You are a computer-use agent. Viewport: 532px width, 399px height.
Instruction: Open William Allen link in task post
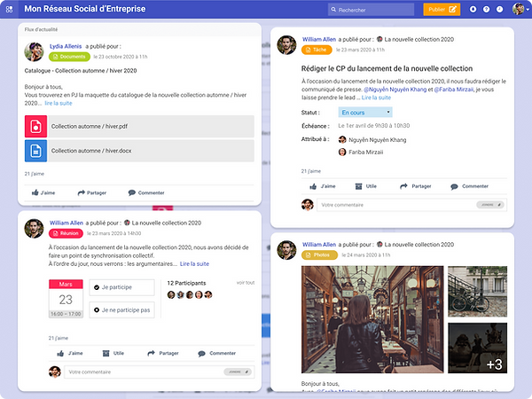point(319,39)
